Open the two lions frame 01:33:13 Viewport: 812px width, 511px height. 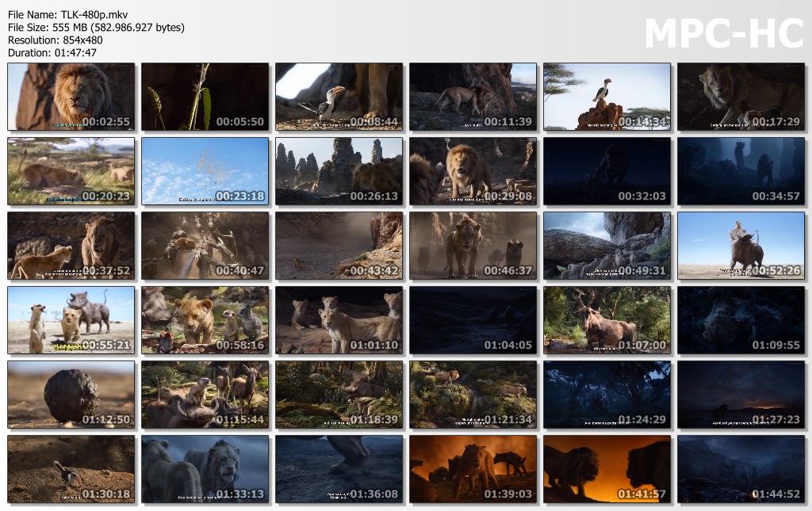coord(205,469)
